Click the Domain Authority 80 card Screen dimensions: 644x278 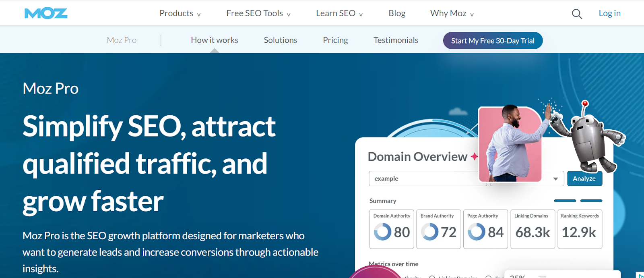tap(392, 229)
